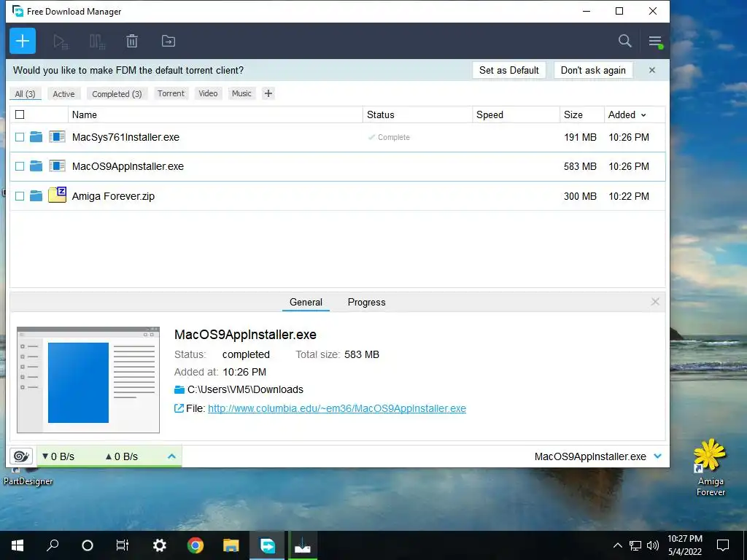Viewport: 747px width, 560px height.
Task: Click the download speed 0 B/s indicator
Action: click(x=58, y=456)
